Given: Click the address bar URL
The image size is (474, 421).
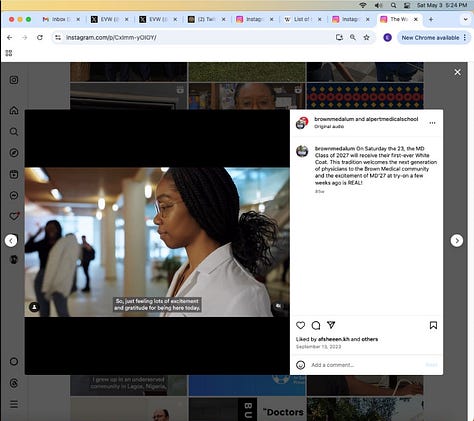Looking at the screenshot, I should tap(111, 38).
